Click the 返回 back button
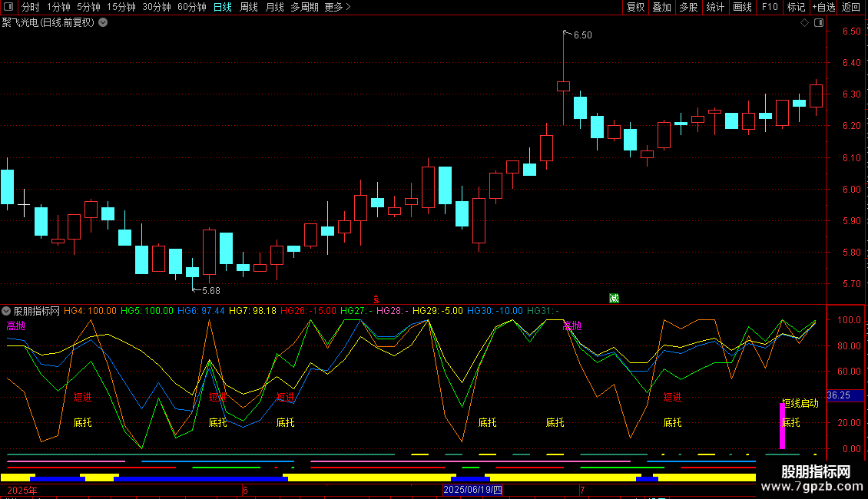Image resolution: width=868 pixels, height=499 pixels. (851, 7)
